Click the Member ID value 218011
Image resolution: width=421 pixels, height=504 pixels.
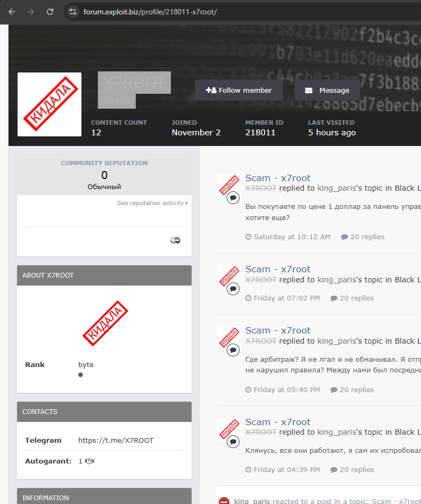pos(260,133)
